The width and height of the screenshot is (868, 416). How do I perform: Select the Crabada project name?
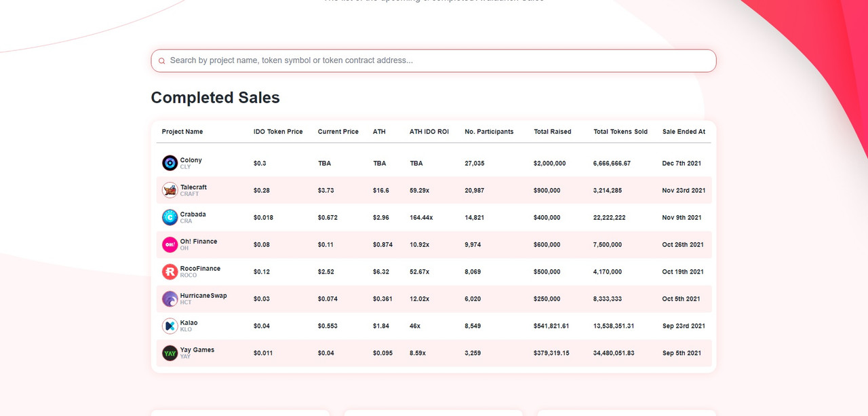[x=193, y=214]
